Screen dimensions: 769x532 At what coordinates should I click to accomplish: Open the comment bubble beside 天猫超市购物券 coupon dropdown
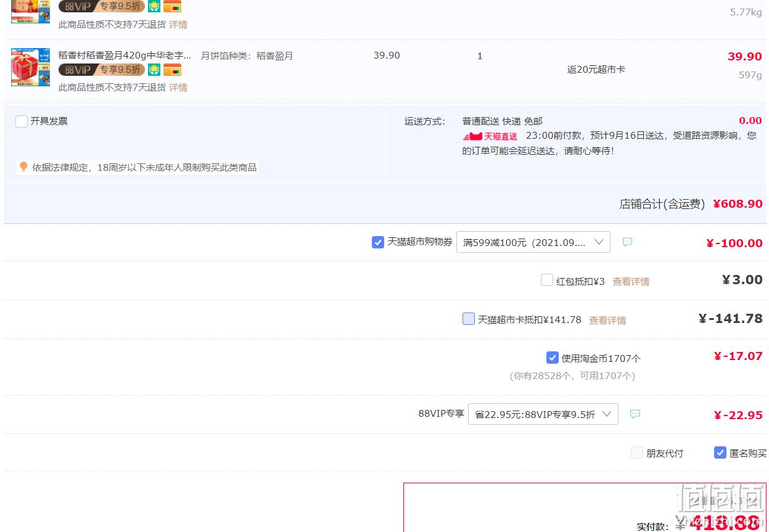pyautogui.click(x=627, y=242)
